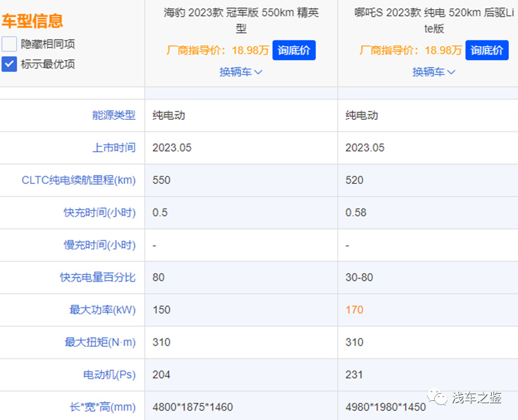Select the 204 motor Ps value
This screenshot has width=518, height=420.
coord(161,374)
